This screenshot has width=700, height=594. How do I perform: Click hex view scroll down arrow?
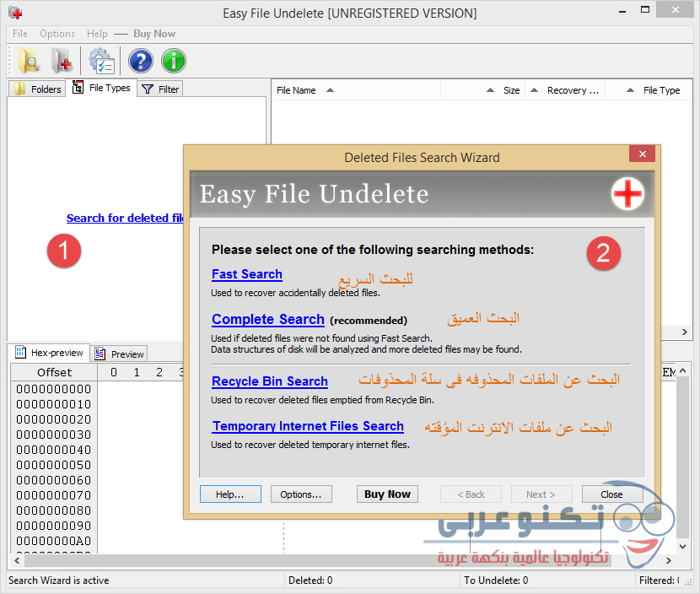[682, 546]
